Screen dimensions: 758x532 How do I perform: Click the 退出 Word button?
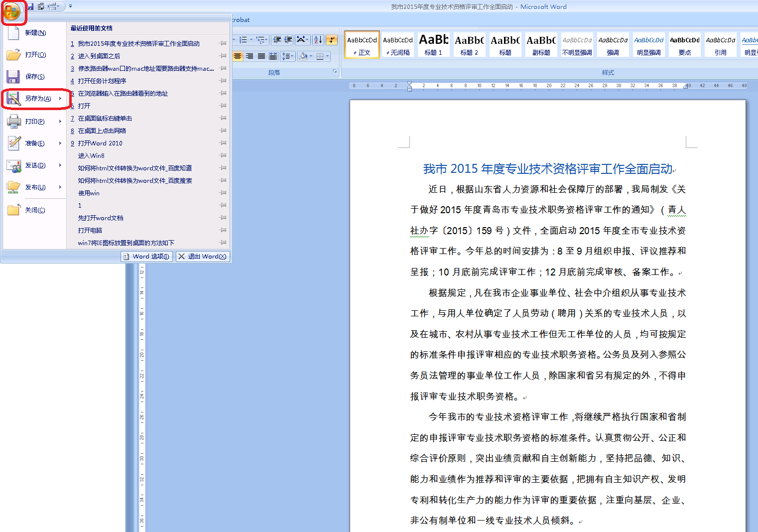pyautogui.click(x=202, y=257)
